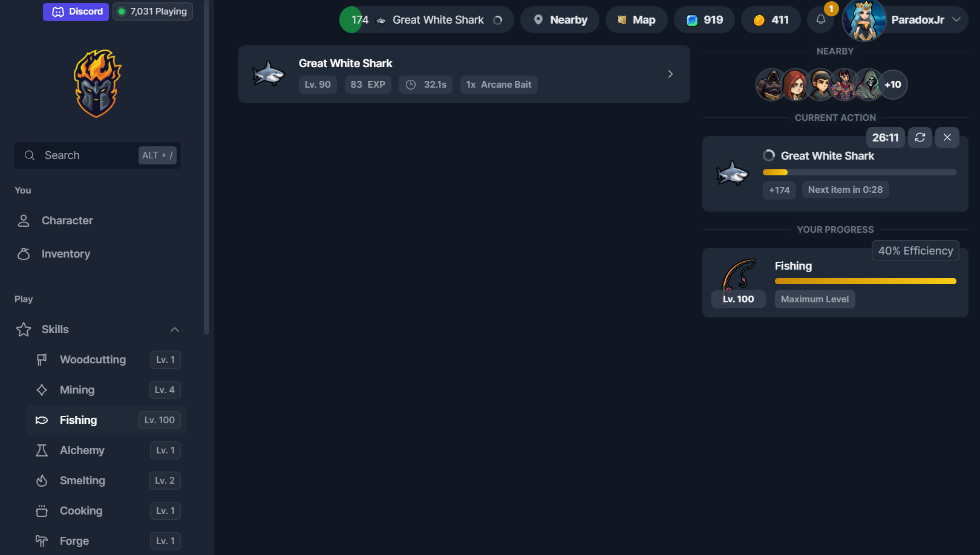This screenshot has height=555, width=980.
Task: Select the Woodcutting skill
Action: coord(93,360)
